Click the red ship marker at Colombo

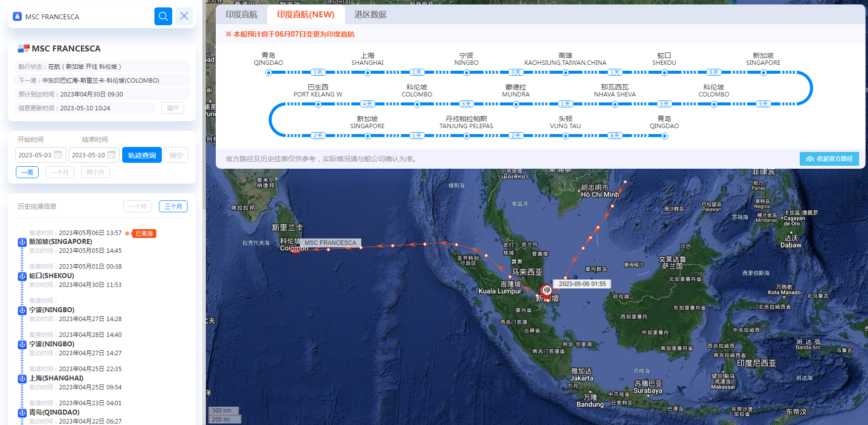295,250
